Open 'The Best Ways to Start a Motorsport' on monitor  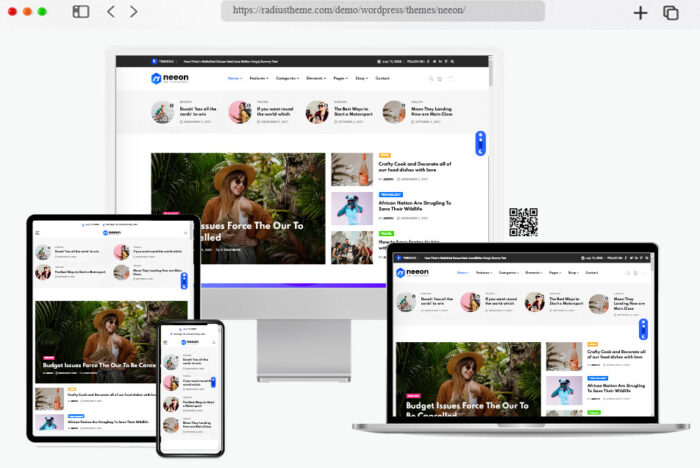[353, 111]
